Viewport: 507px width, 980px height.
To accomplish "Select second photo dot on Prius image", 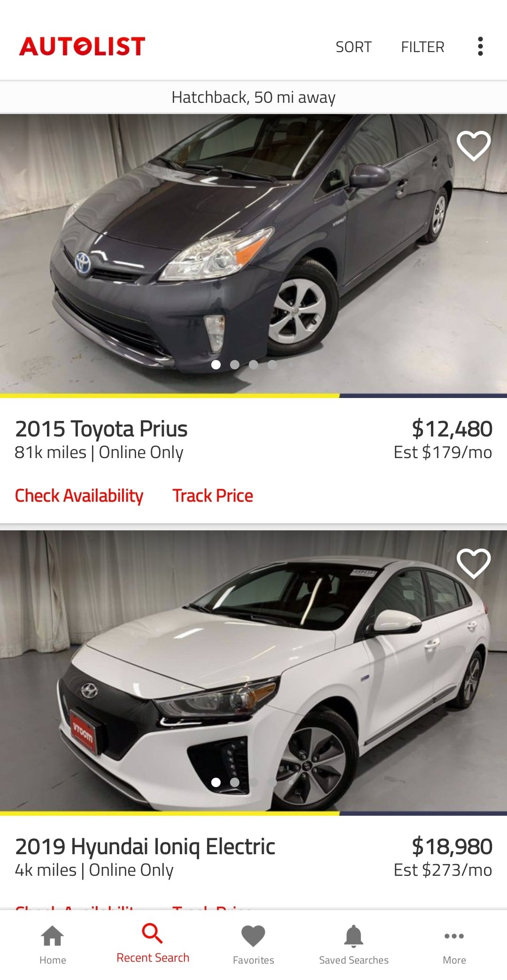I will click(235, 365).
